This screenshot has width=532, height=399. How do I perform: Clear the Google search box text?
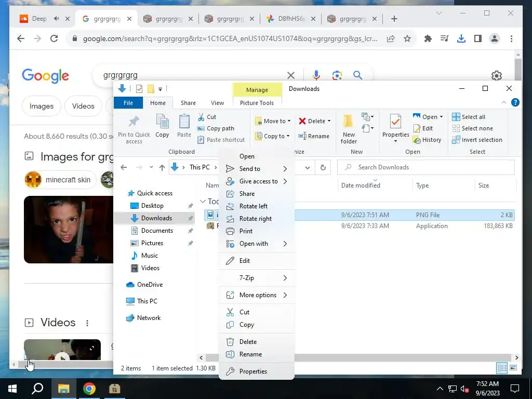[x=291, y=75]
